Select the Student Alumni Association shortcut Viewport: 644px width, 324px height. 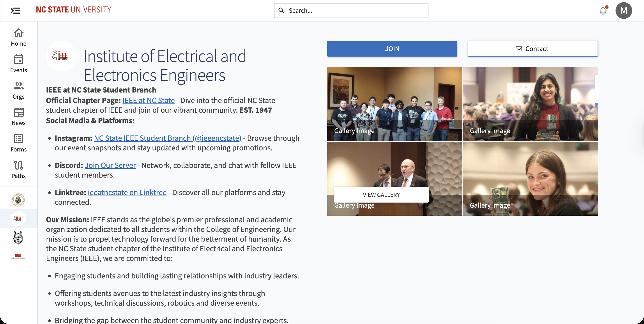coord(18,256)
